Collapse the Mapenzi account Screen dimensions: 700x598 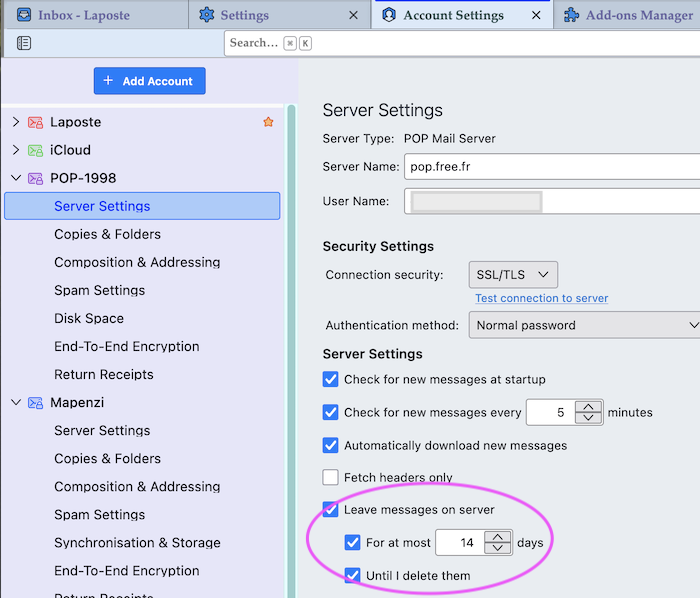click(16, 403)
